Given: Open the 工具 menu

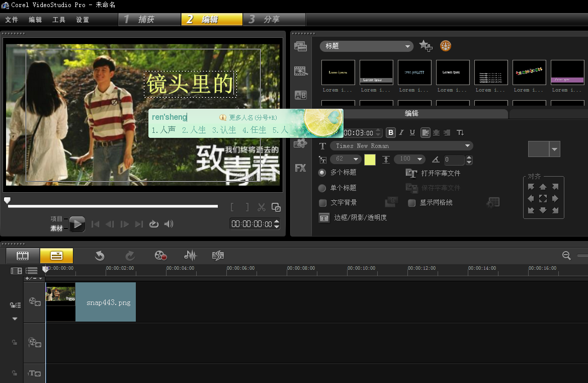Looking at the screenshot, I should (59, 20).
